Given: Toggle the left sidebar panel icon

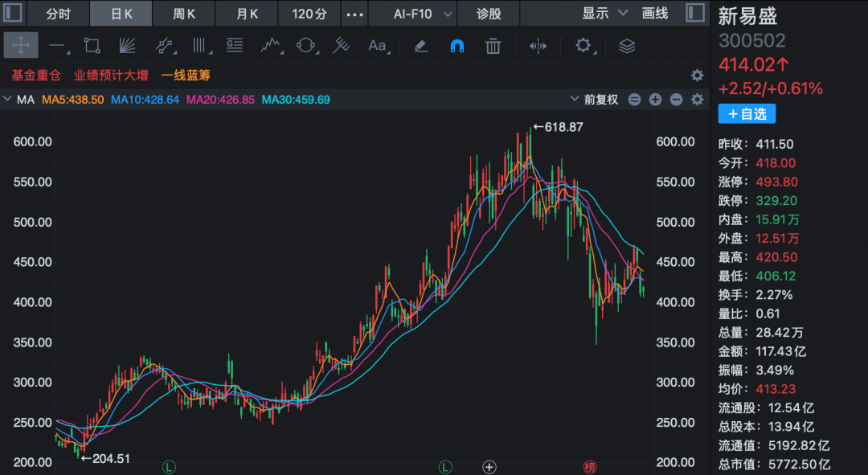Looking at the screenshot, I should [13, 13].
